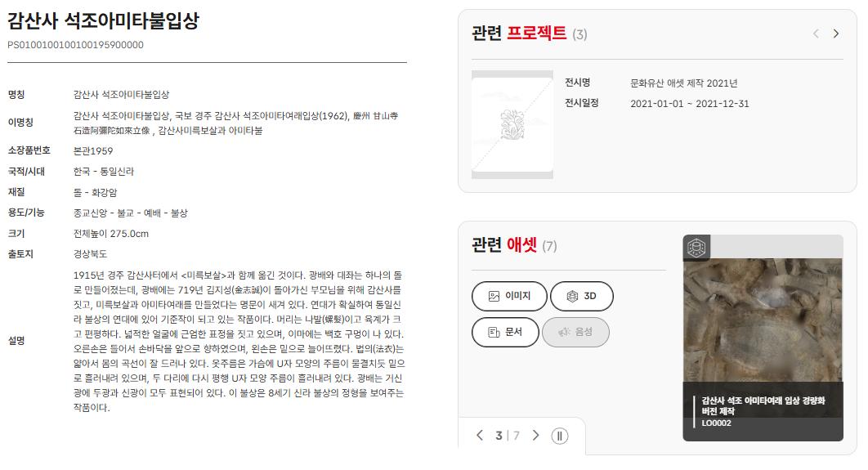Filter related assets by 이미지
The width and height of the screenshot is (868, 470).
(x=509, y=296)
